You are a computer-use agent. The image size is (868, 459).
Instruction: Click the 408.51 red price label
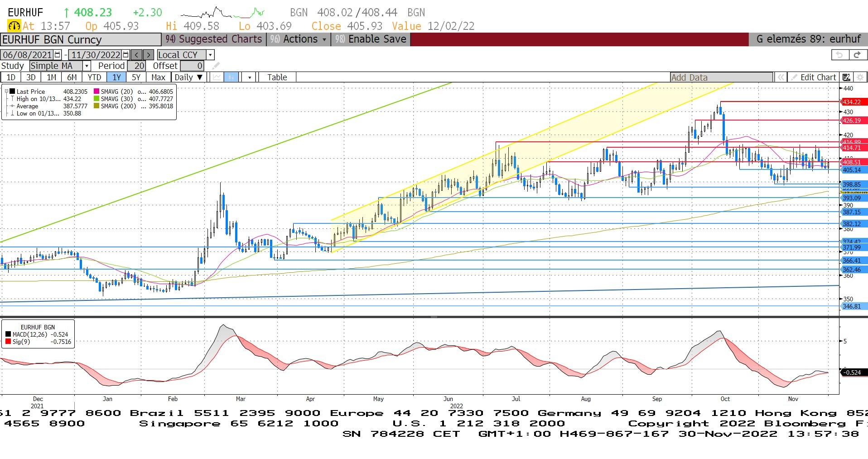point(854,162)
